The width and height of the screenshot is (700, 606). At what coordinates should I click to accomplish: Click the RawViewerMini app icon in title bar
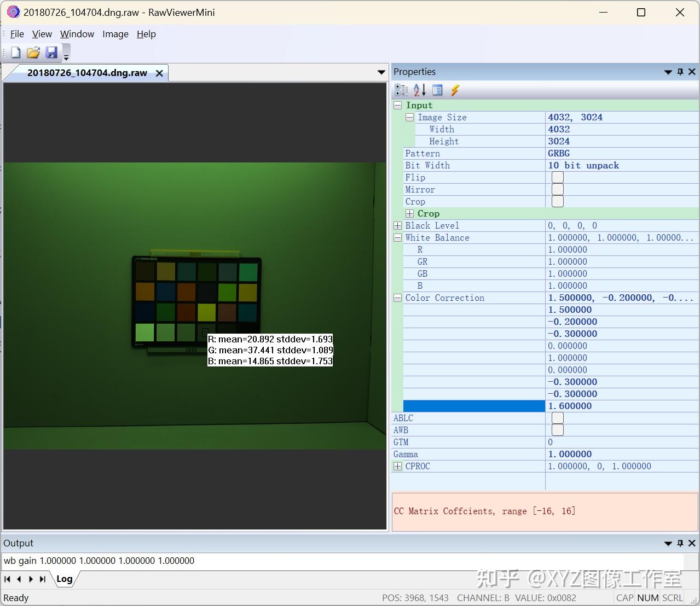click(x=13, y=11)
